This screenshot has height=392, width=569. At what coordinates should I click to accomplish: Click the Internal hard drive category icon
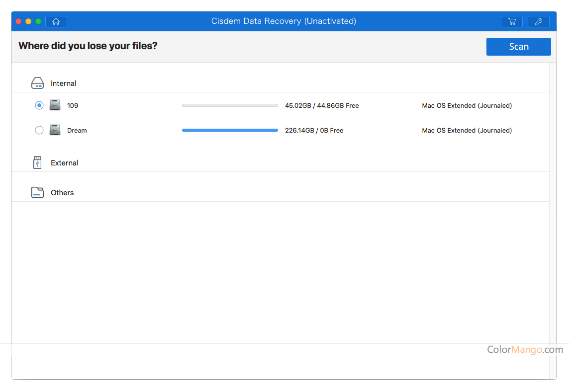click(38, 83)
